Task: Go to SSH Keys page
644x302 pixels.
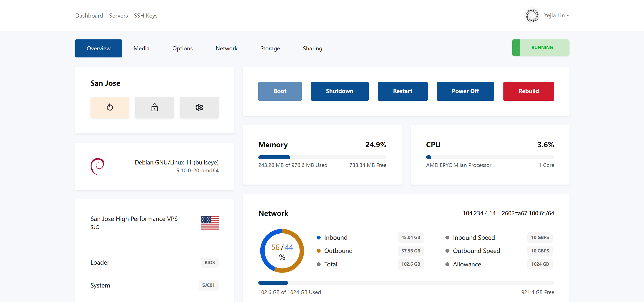Action: coord(146,16)
